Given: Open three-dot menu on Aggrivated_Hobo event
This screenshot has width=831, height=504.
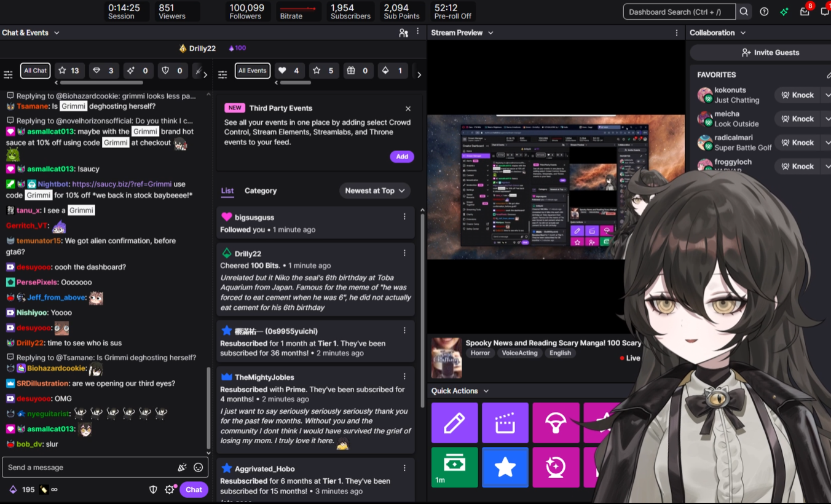Looking at the screenshot, I should tap(404, 468).
